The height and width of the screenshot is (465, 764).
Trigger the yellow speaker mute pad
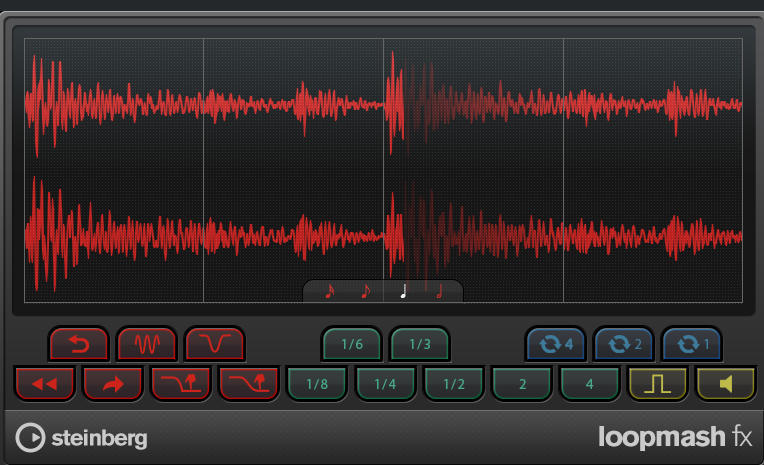pos(726,384)
